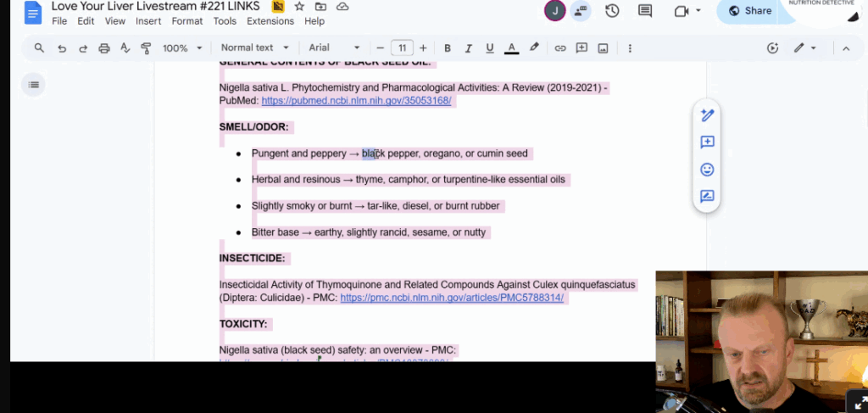
Task: Expand the Normal text style dropdown
Action: pos(254,48)
